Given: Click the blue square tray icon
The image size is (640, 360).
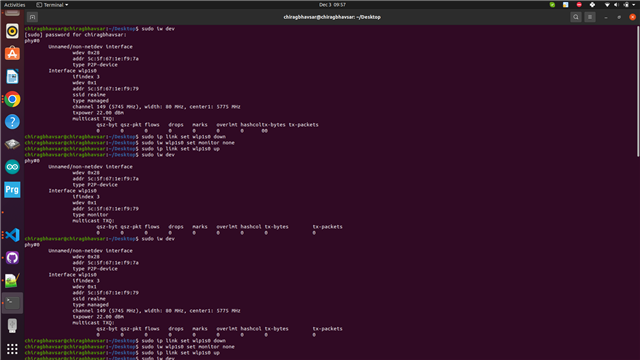Looking at the screenshot, I should (x=565, y=5).
